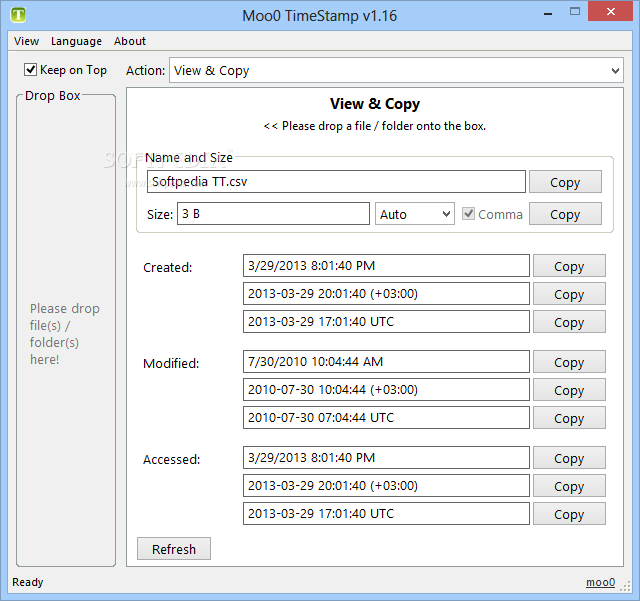640x601 pixels.
Task: Click the window resize grip in status bar
Action: pyautogui.click(x=625, y=587)
